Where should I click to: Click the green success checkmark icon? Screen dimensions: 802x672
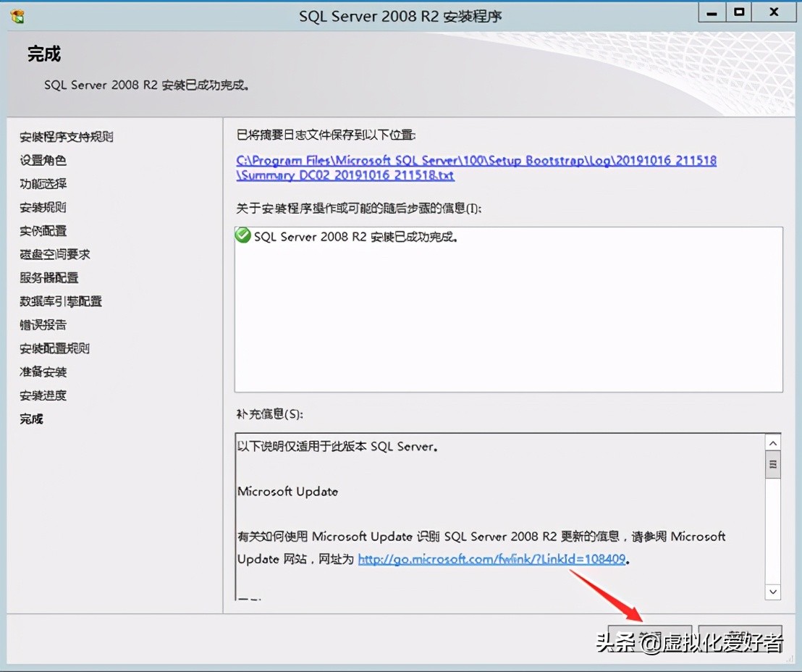pos(242,235)
